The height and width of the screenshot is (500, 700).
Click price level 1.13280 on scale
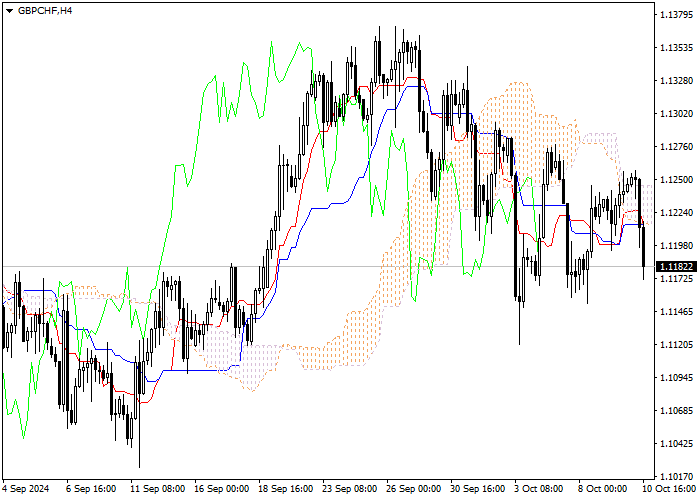(x=676, y=80)
